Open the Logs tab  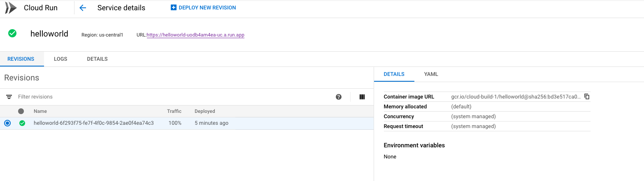pos(60,59)
